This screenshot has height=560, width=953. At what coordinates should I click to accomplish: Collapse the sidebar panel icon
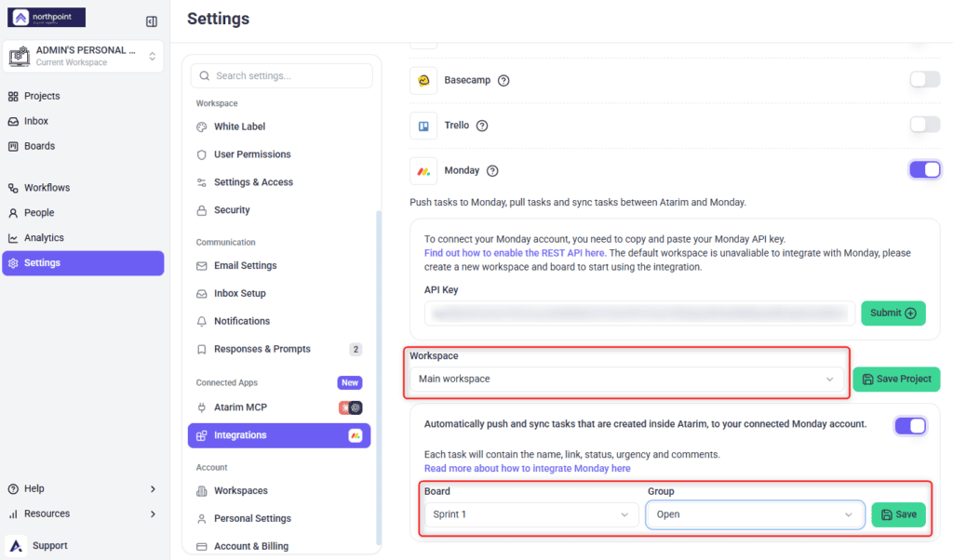tap(152, 21)
